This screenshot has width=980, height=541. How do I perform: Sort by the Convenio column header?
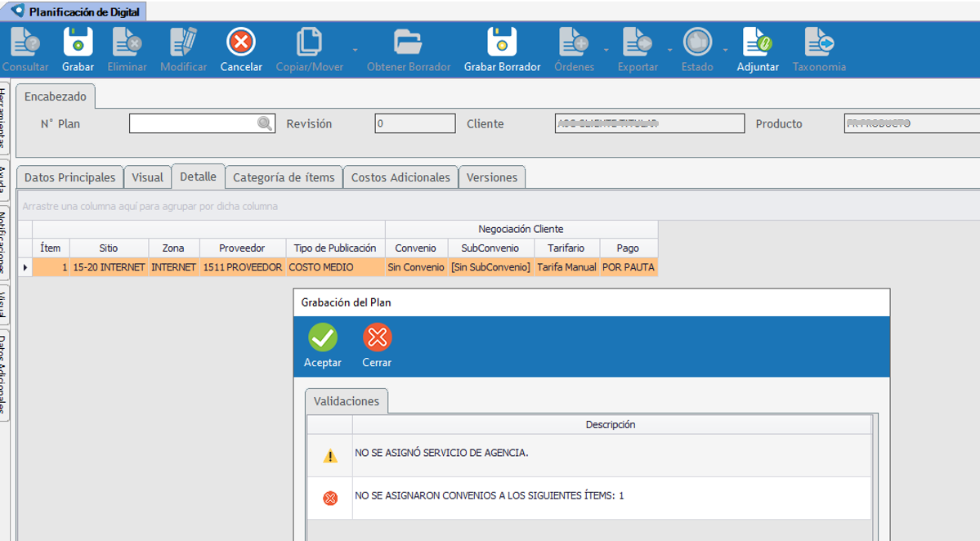click(416, 248)
